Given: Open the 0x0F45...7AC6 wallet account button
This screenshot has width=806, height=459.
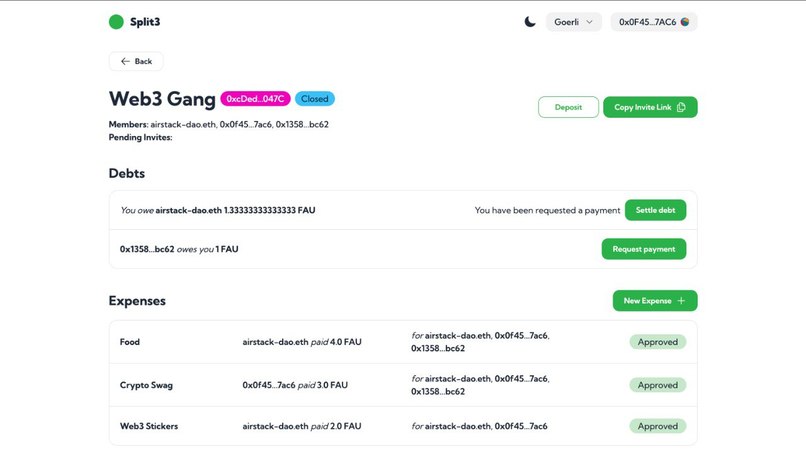Looking at the screenshot, I should click(654, 22).
